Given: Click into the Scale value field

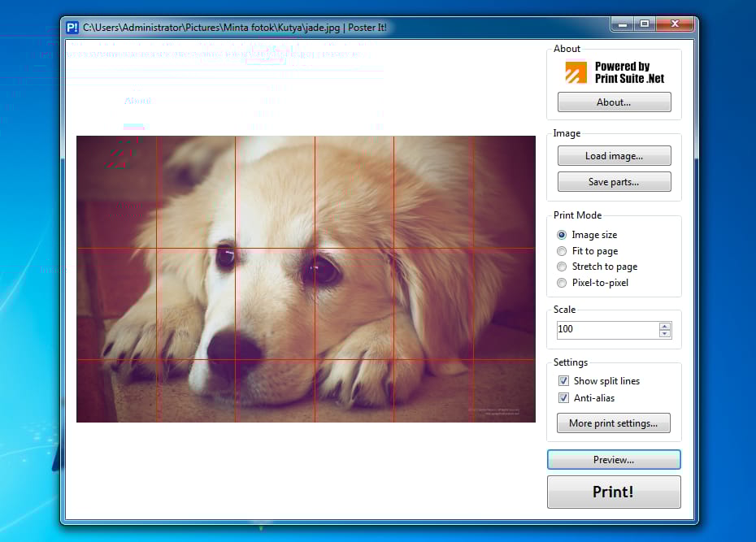Looking at the screenshot, I should click(607, 330).
